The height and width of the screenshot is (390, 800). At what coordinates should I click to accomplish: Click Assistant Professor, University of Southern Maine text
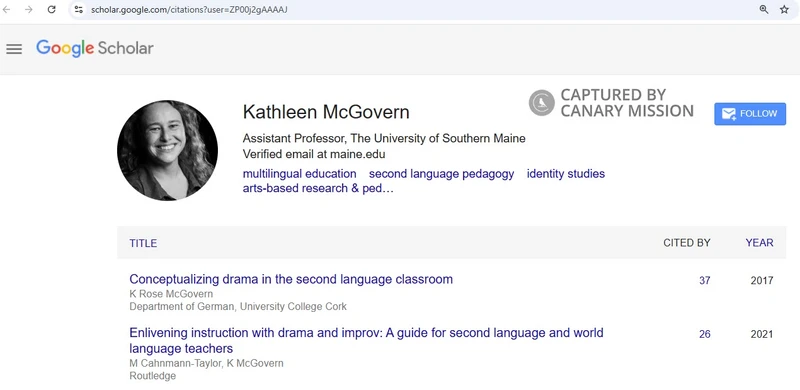click(x=384, y=138)
